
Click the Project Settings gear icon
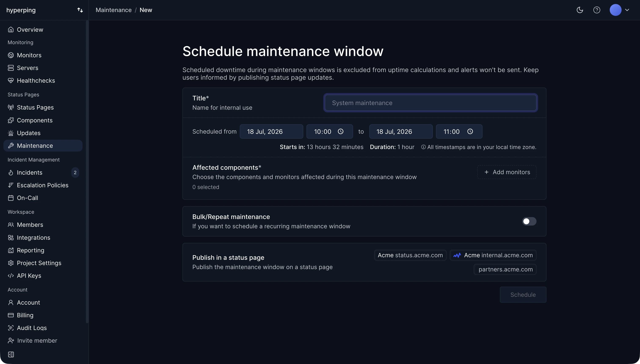[11, 263]
